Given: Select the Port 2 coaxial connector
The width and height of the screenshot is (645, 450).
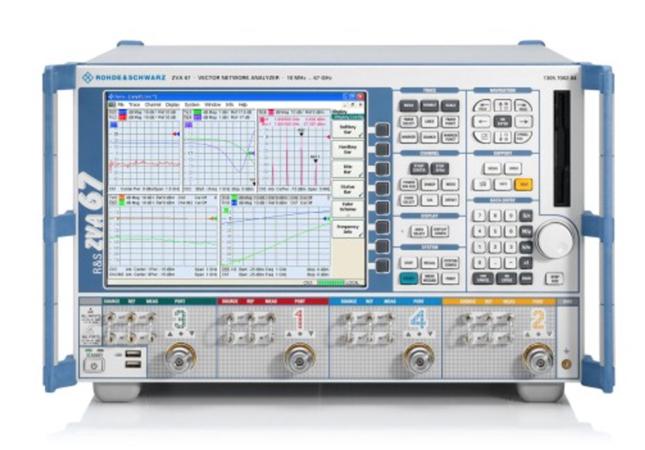Looking at the screenshot, I should pos(538,358).
